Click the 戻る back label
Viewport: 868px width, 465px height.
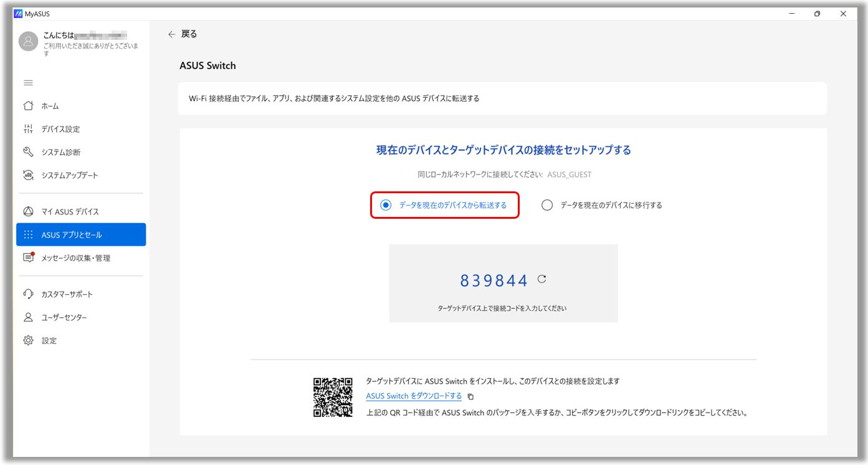tap(189, 34)
